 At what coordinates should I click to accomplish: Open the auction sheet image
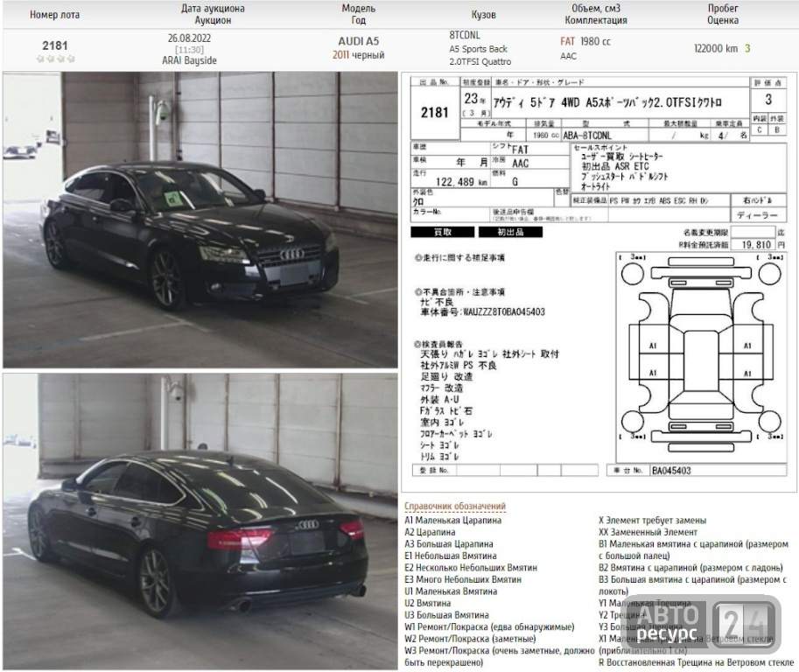coord(599,283)
